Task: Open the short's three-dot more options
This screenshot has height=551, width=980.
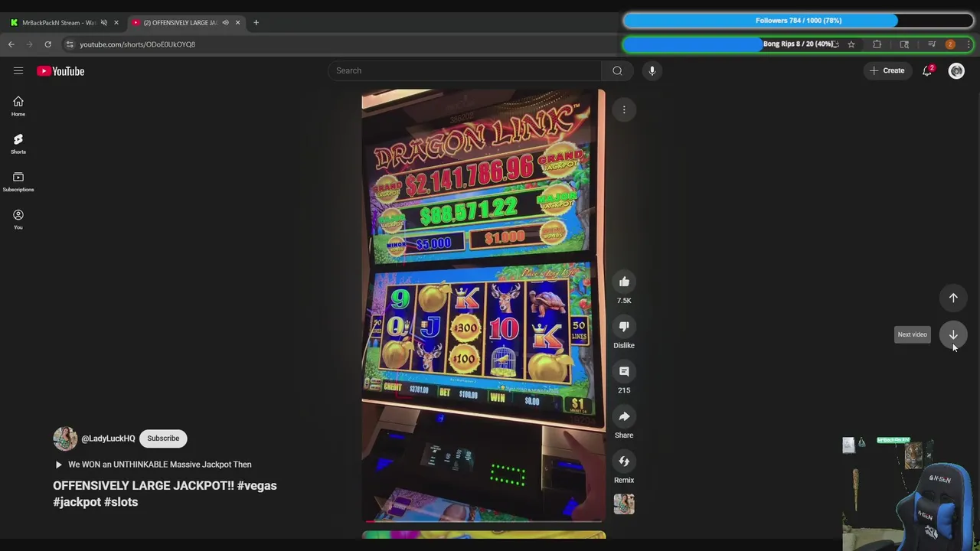Action: point(624,109)
